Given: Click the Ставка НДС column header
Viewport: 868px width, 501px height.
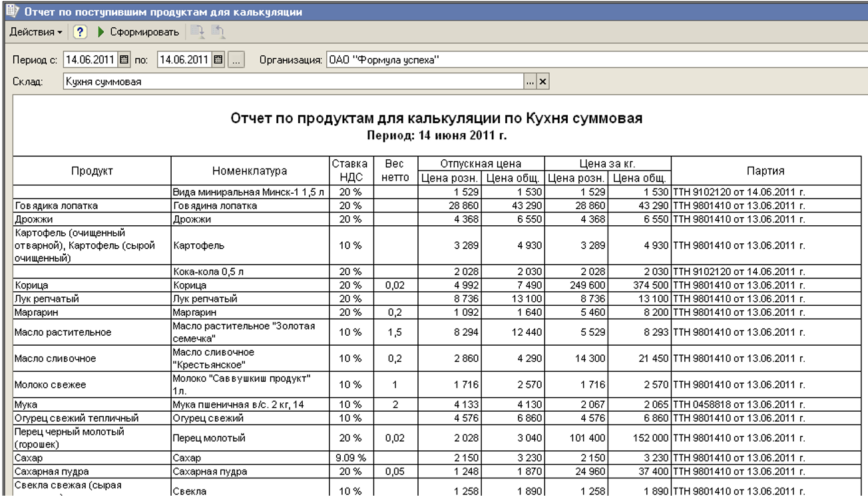Looking at the screenshot, I should click(349, 171).
